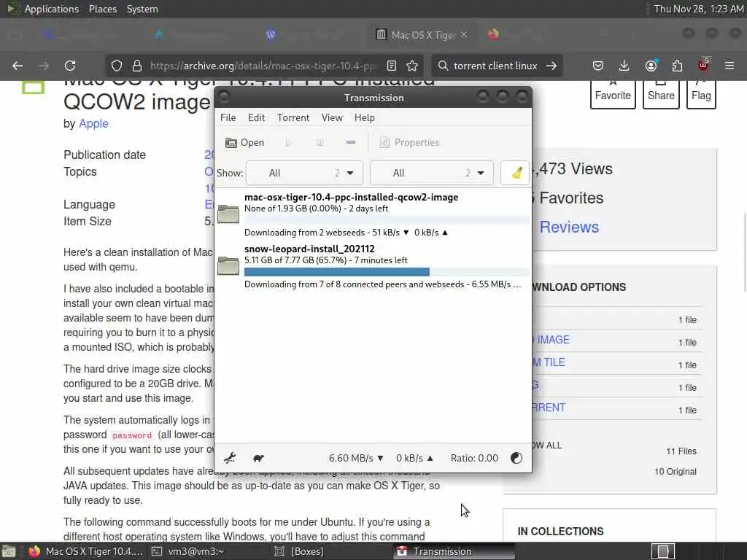The image size is (747, 560).
Task: Go back in Firefox
Action: coord(18,66)
